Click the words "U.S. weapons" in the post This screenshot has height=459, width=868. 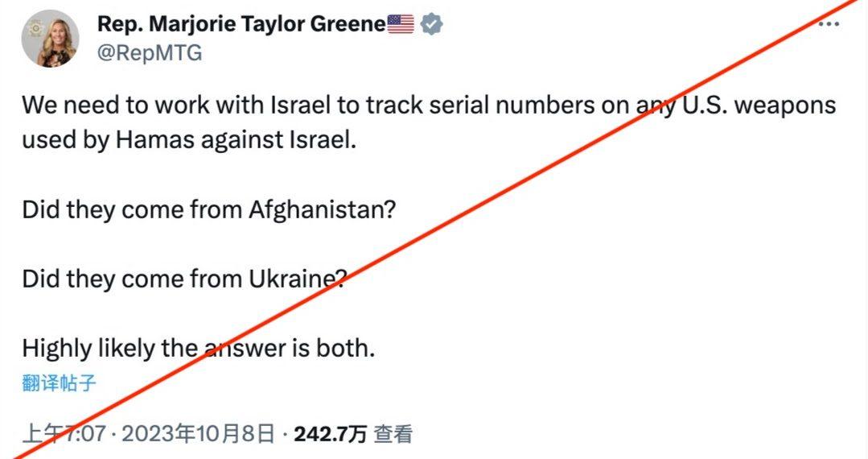tap(759, 105)
